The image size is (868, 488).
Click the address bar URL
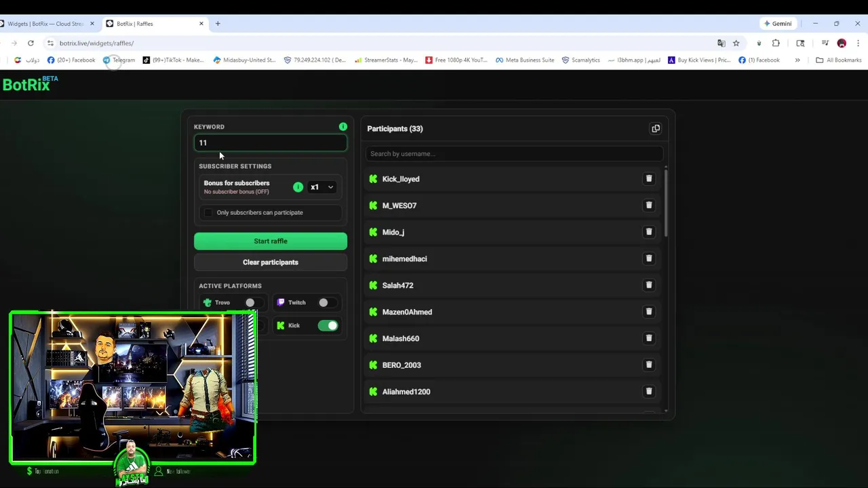(x=96, y=43)
